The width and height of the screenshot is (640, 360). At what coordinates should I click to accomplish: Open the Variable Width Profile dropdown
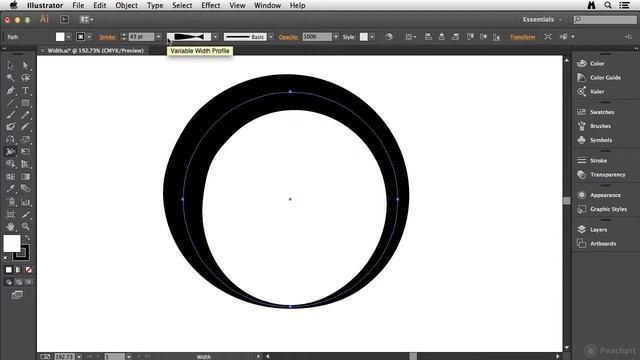(x=216, y=37)
